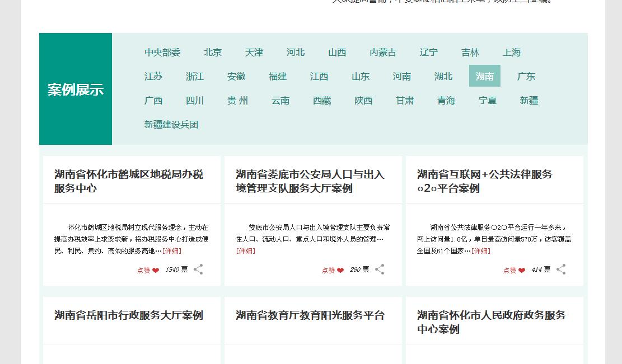
Task: Share the 娄底市公安局 case
Action: [380, 270]
